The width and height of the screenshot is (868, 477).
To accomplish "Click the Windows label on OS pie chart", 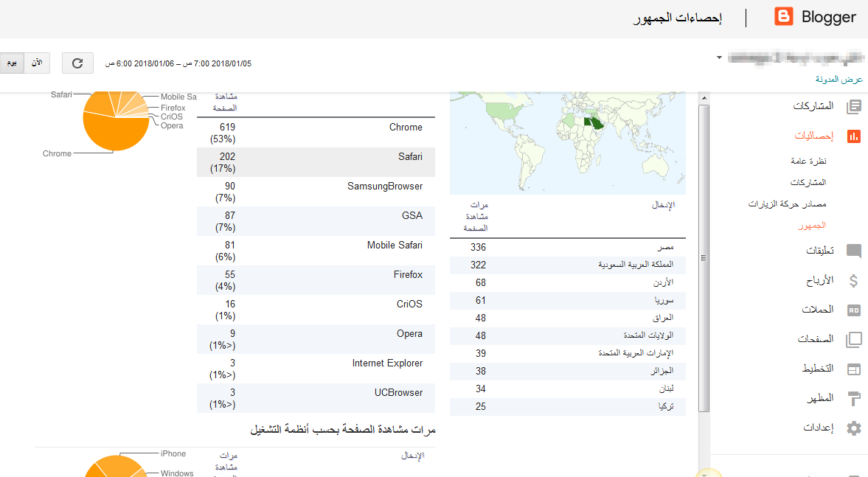I will pyautogui.click(x=177, y=473).
